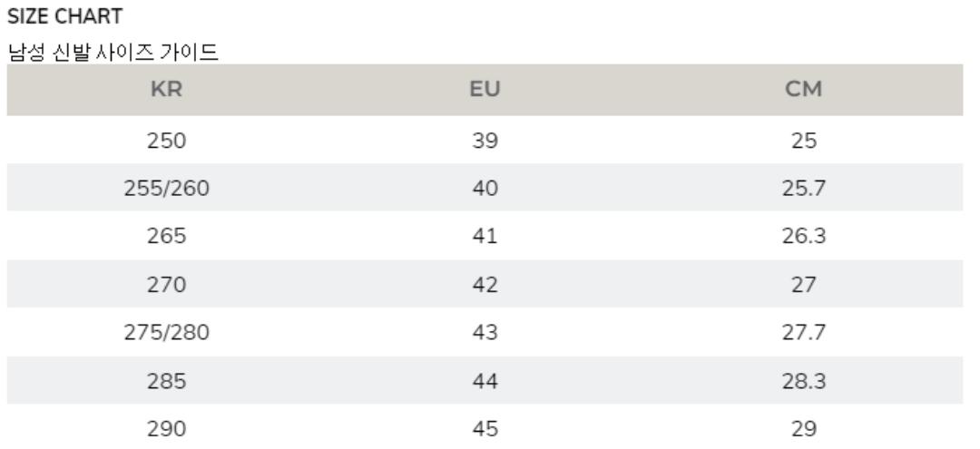
Task: Select the EU column header
Action: (485, 89)
